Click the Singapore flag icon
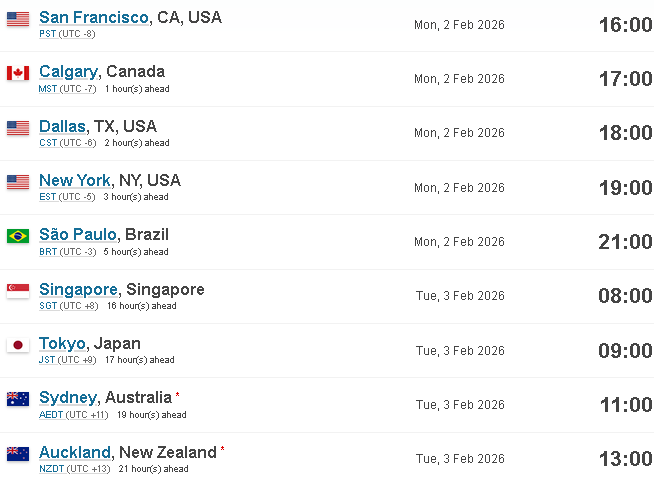Image resolution: width=654 pixels, height=492 pixels. point(18,291)
